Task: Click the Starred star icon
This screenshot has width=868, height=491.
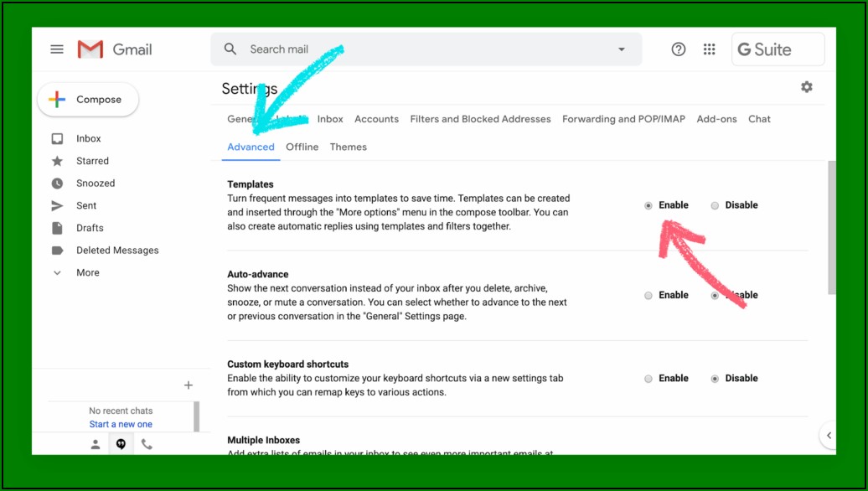Action: pyautogui.click(x=57, y=161)
